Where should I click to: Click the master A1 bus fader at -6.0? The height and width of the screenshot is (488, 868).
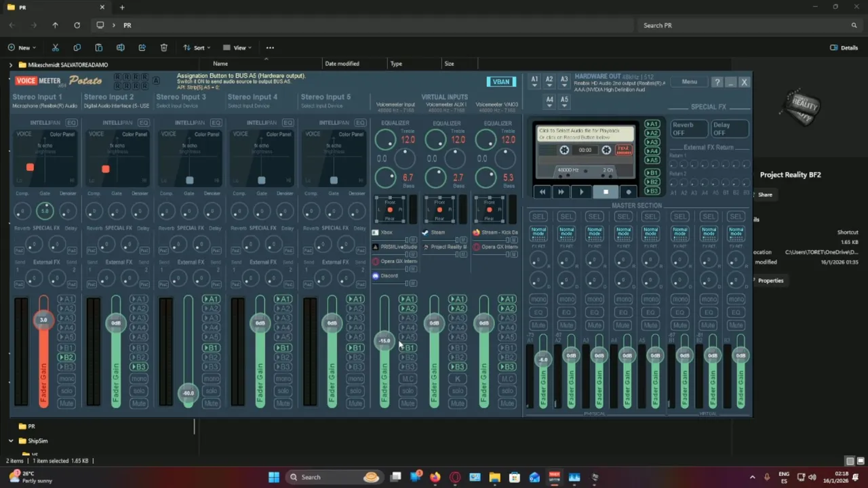(542, 360)
